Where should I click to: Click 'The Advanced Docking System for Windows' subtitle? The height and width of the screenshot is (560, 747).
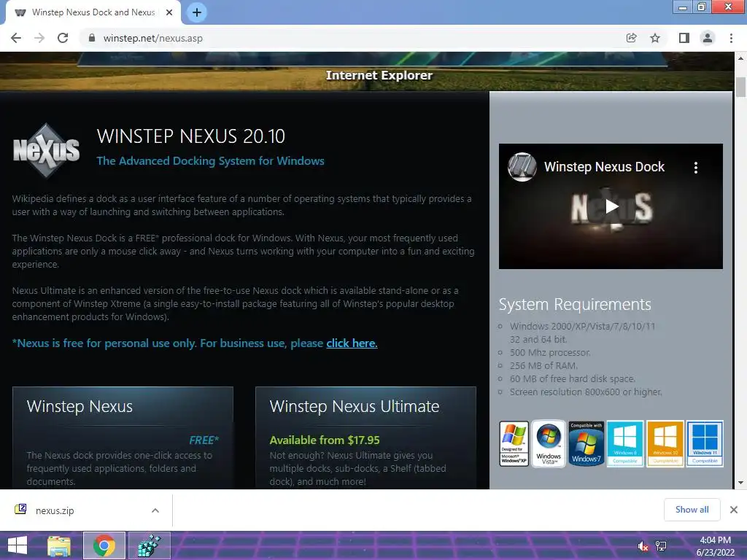coord(210,161)
